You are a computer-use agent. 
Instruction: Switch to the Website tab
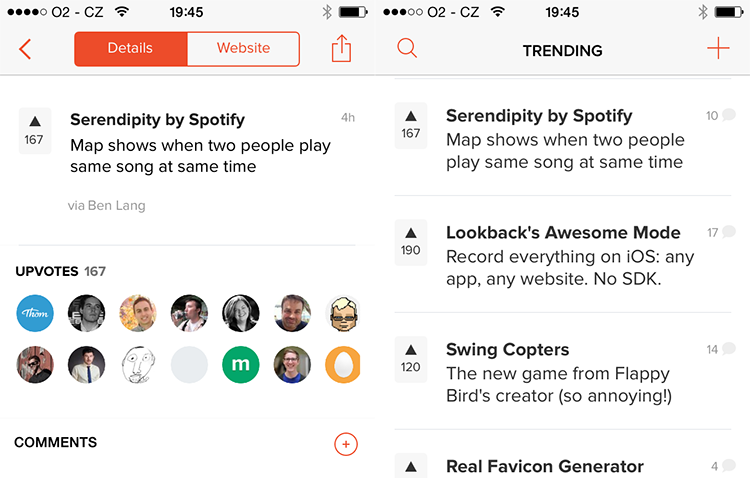(243, 48)
